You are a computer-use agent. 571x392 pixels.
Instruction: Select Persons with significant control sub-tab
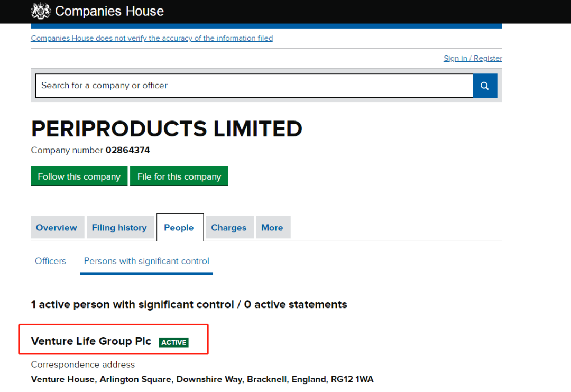pyautogui.click(x=146, y=261)
